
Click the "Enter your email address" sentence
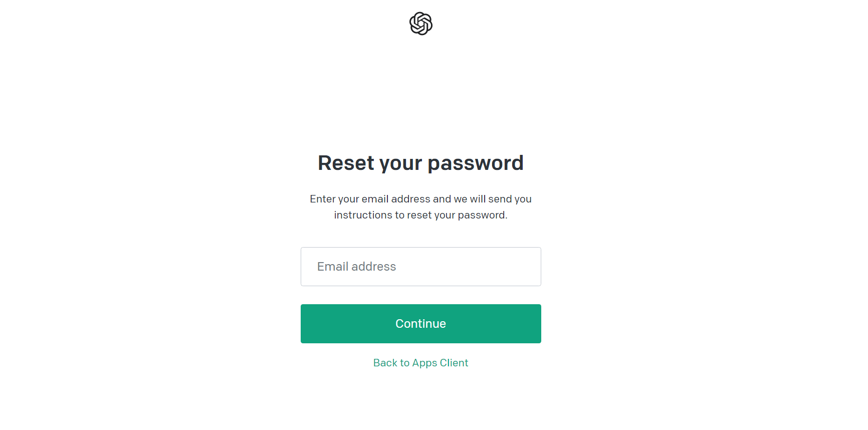420,199
